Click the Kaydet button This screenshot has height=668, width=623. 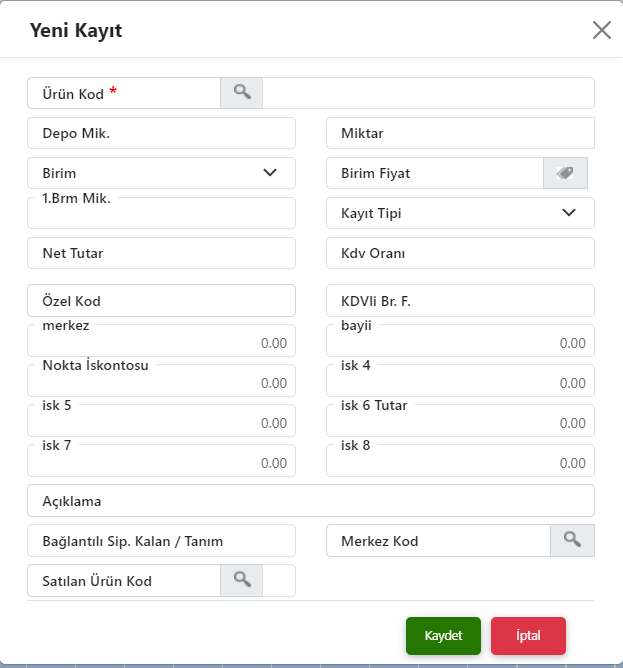443,636
